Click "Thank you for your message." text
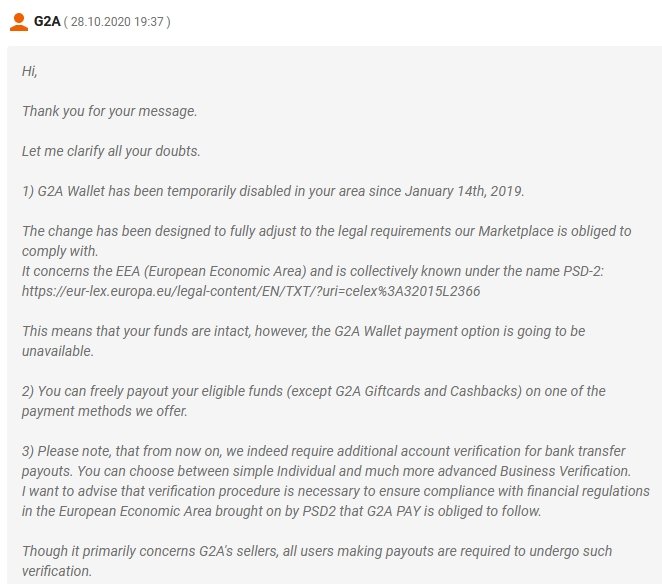 (x=110, y=111)
